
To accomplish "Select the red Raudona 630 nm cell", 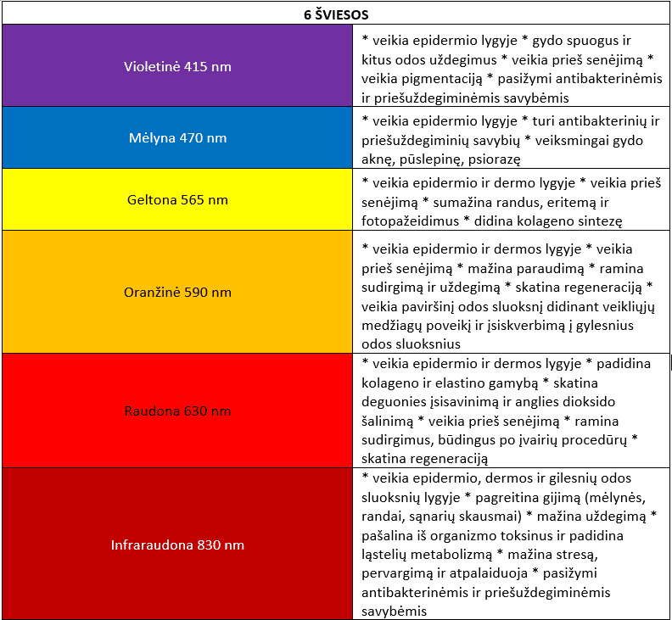I will [x=177, y=411].
